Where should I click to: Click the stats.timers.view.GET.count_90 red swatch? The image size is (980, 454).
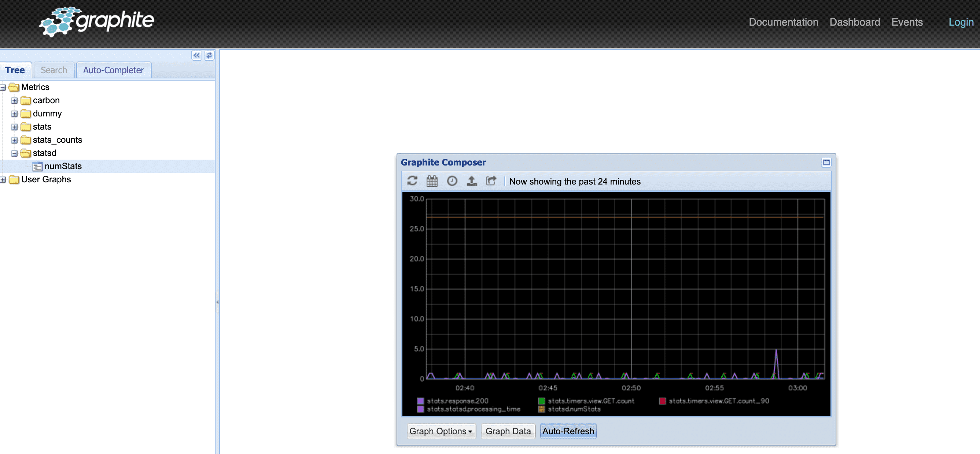click(x=662, y=401)
